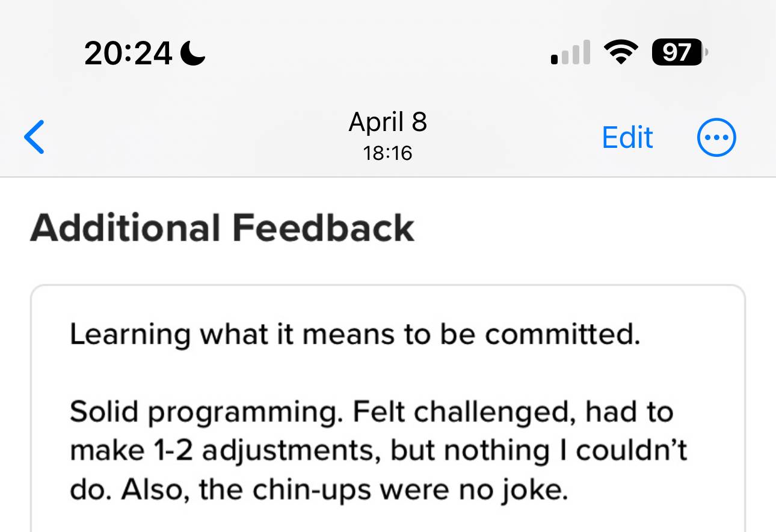Click inside the feedback text box
776x532 pixels.
[388, 409]
